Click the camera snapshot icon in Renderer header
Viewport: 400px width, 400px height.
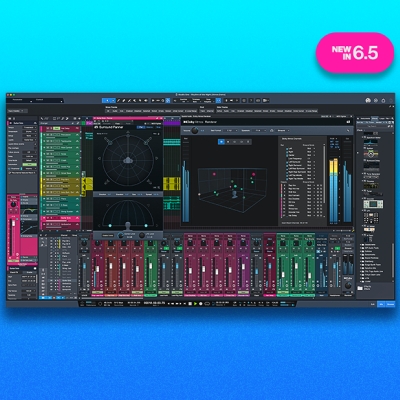tap(349, 122)
